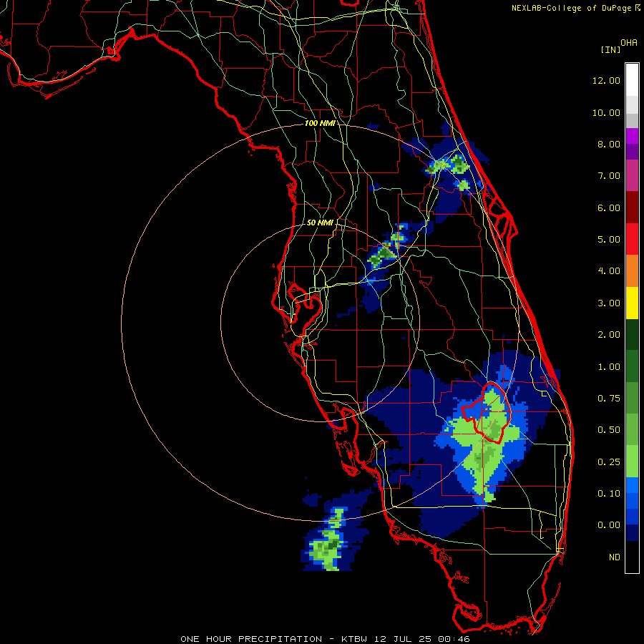Click the 7.00 legend value
The image size is (644, 644).
pyautogui.click(x=609, y=176)
